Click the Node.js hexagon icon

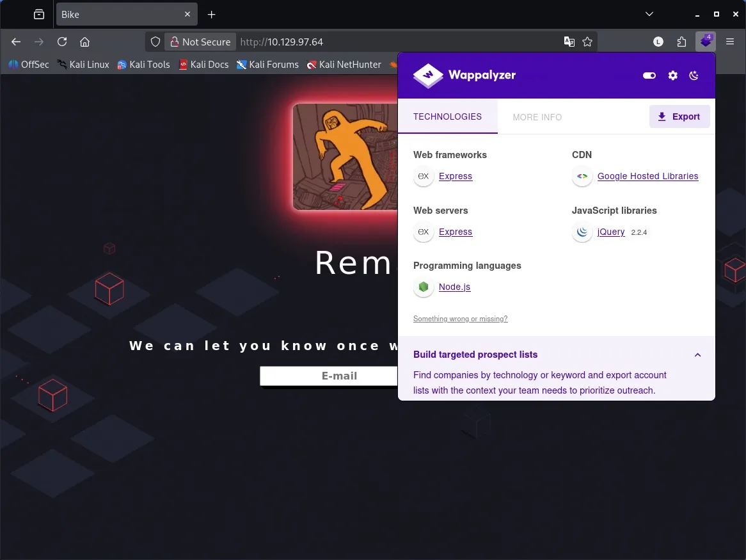pyautogui.click(x=423, y=287)
